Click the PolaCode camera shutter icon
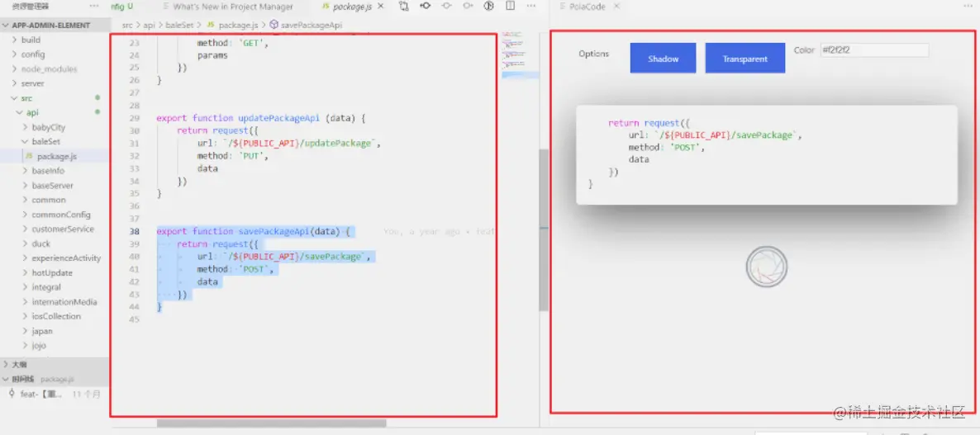 766,267
